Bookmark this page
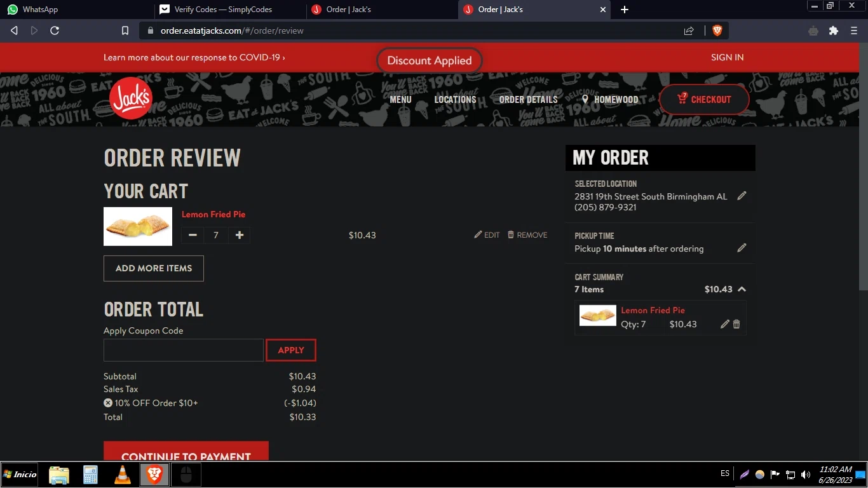868x488 pixels. click(x=125, y=30)
